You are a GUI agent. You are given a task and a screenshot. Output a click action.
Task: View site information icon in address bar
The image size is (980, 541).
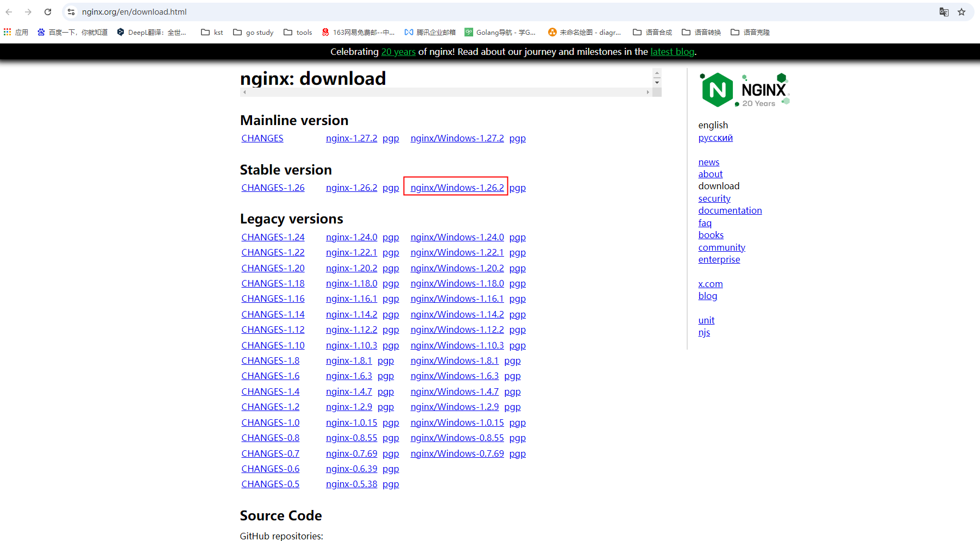coord(71,12)
